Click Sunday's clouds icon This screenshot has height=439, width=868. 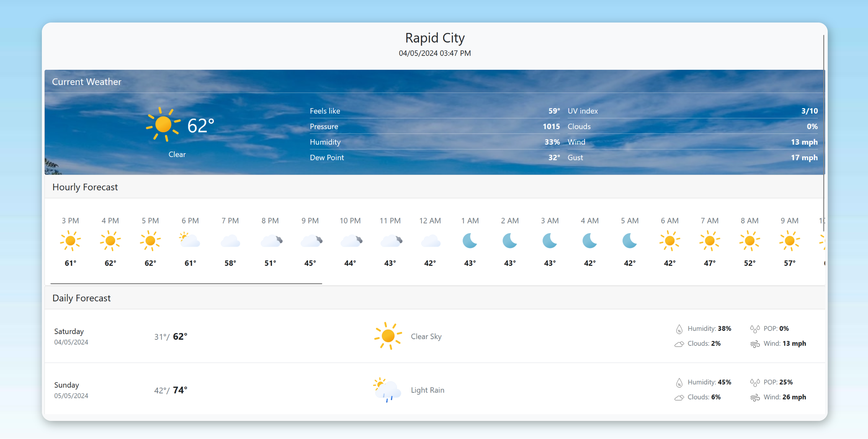[679, 397]
